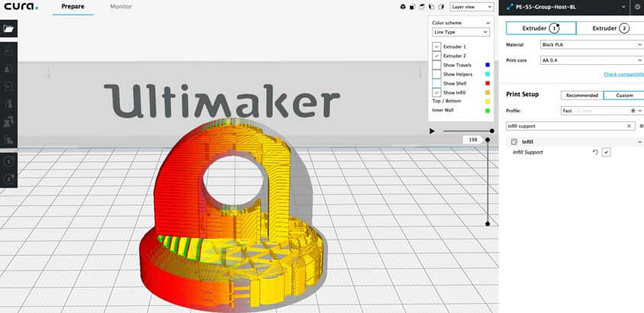Open the setting visibility hamburger menu
This screenshot has height=313, width=644.
coord(642,126)
